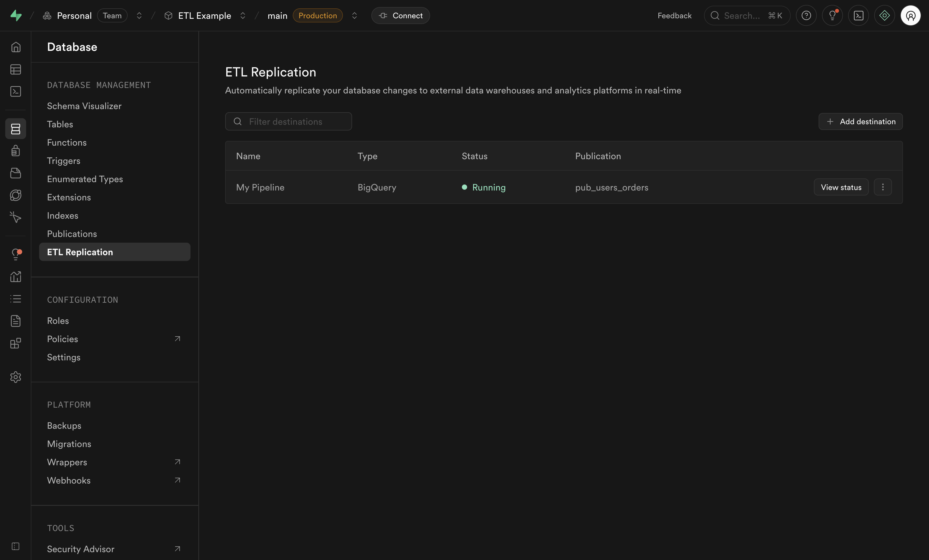
Task: Open Webhooks platform item
Action: pyautogui.click(x=115, y=480)
